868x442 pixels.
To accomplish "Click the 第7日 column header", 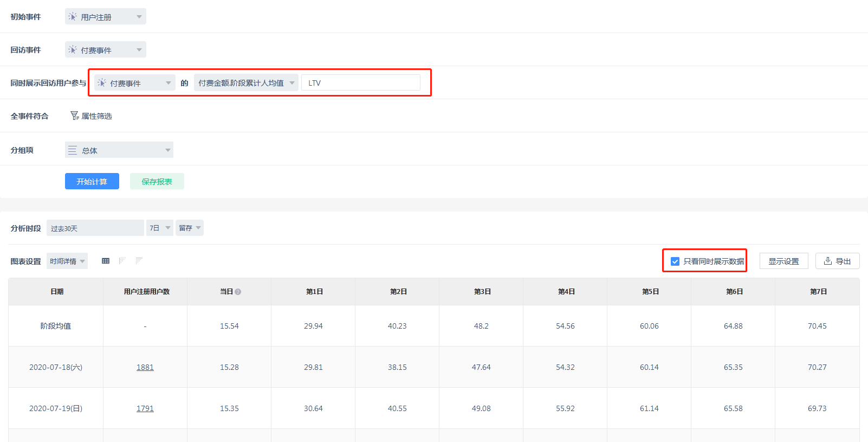I will click(818, 292).
